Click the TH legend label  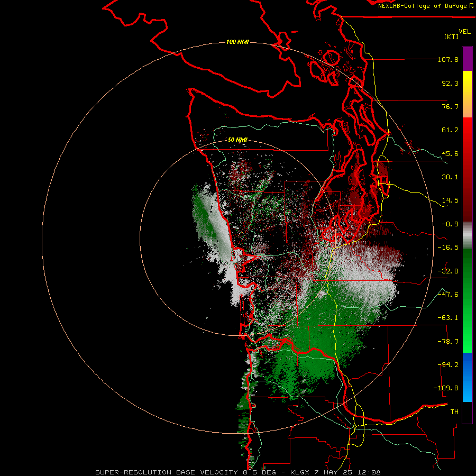click(454, 412)
